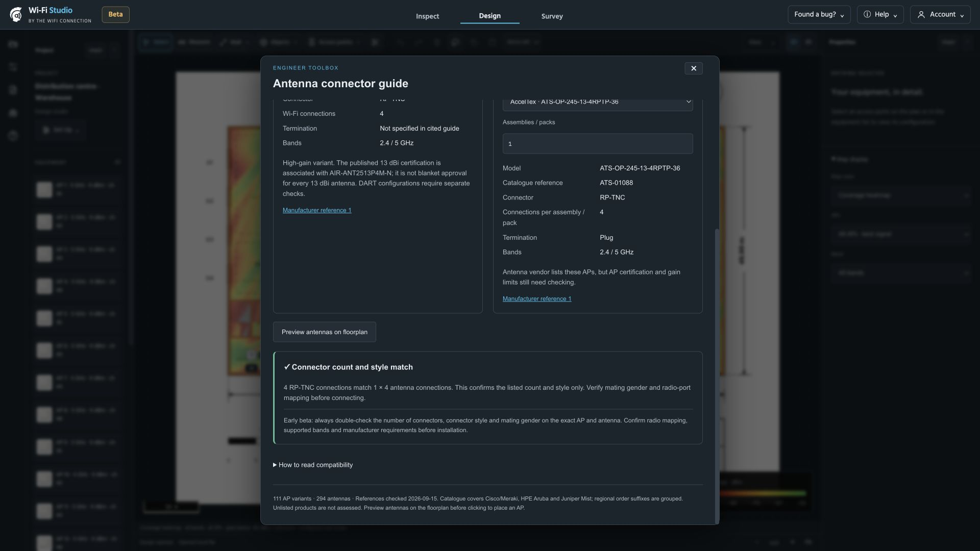Click the Help info circle icon
Viewport: 980px width, 551px height.
point(867,14)
